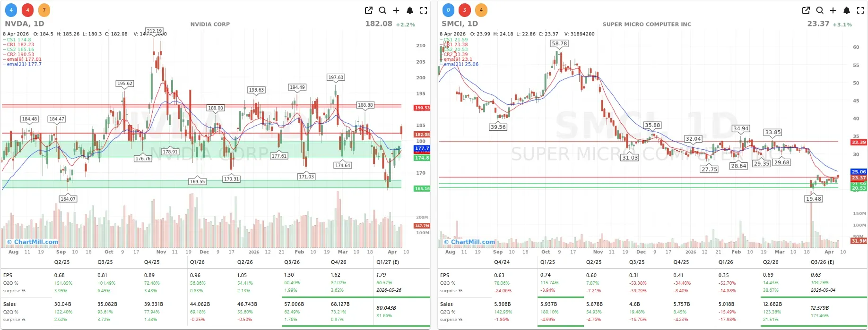Click the SMCI chart search magnifier icon

pyautogui.click(x=820, y=10)
